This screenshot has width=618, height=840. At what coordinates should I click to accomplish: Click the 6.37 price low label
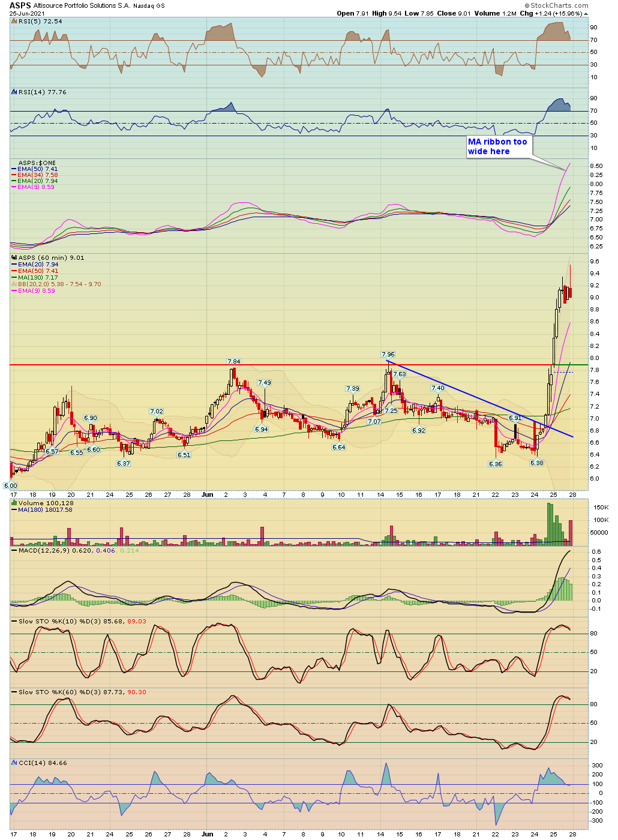pyautogui.click(x=124, y=463)
